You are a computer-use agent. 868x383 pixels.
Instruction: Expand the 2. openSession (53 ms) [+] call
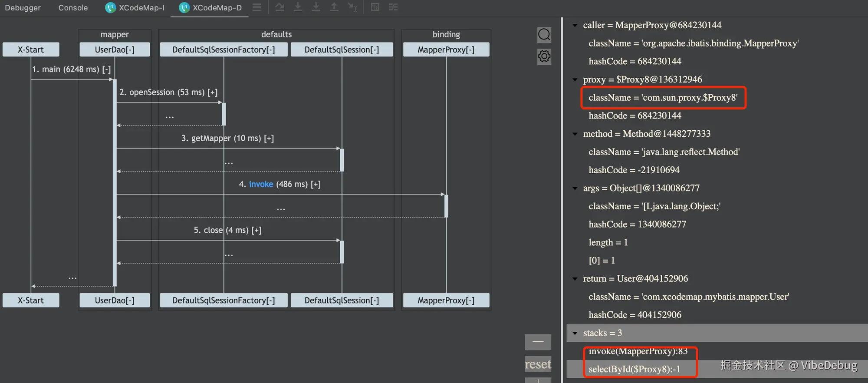[168, 92]
